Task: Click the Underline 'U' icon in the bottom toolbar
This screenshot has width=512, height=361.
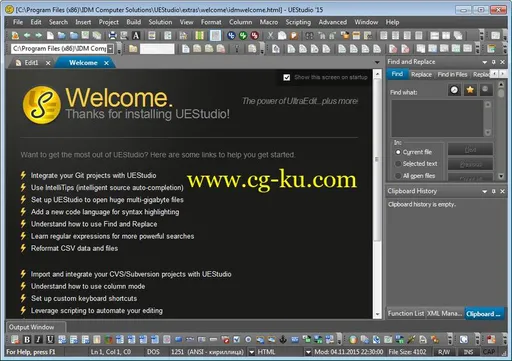Action: [x=50, y=340]
